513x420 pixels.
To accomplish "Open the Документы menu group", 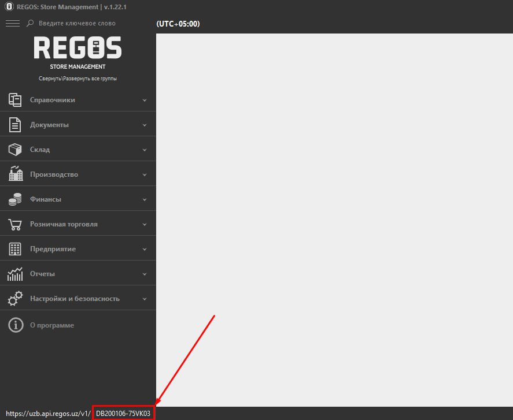I will click(x=78, y=125).
